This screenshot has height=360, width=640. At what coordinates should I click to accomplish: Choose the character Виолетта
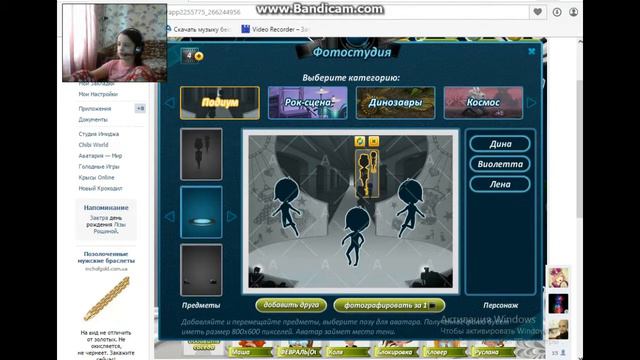click(x=500, y=164)
